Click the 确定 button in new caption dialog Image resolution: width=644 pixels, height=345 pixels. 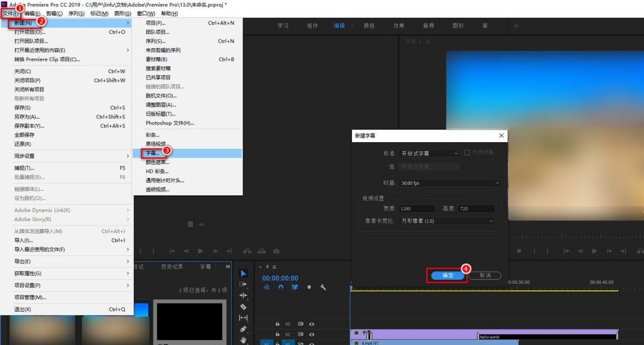click(x=448, y=275)
